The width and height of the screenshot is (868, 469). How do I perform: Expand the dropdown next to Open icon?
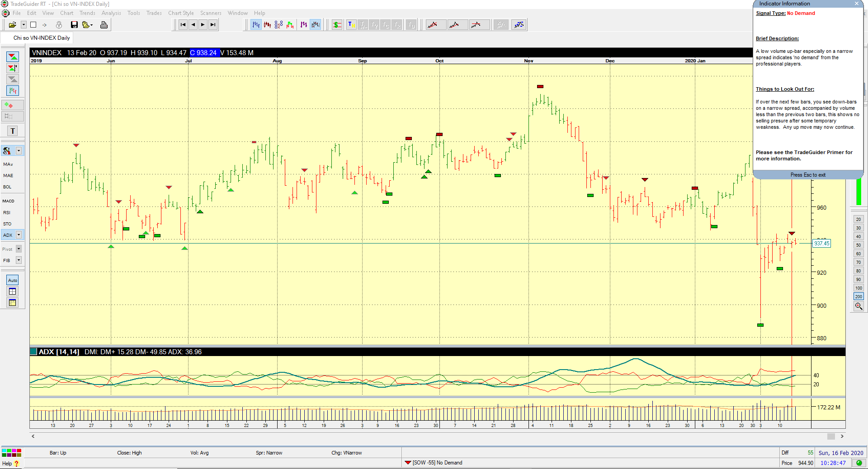pos(24,25)
